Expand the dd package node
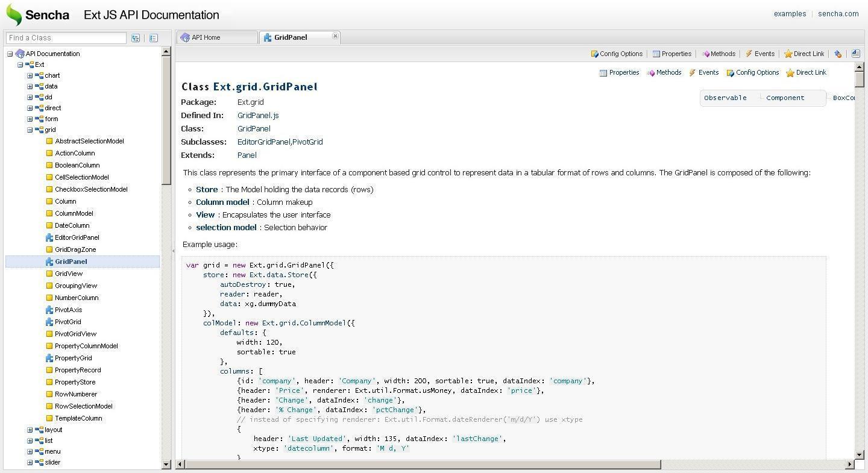 (x=30, y=97)
